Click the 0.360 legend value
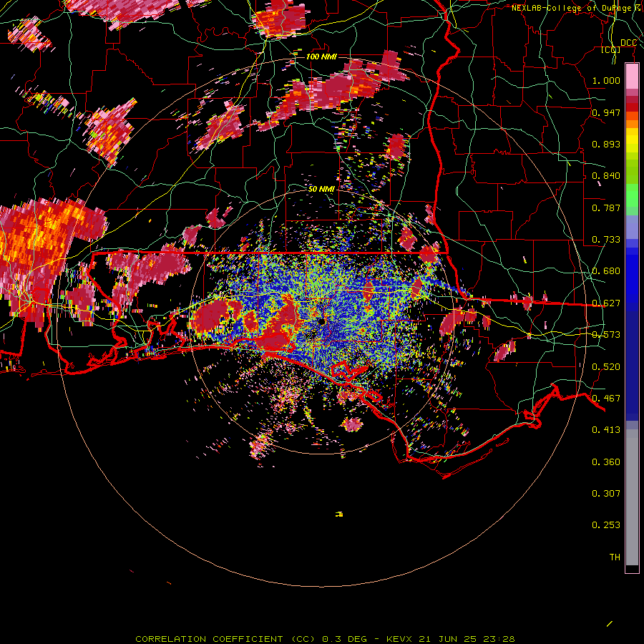The image size is (644, 644). pyautogui.click(x=606, y=462)
